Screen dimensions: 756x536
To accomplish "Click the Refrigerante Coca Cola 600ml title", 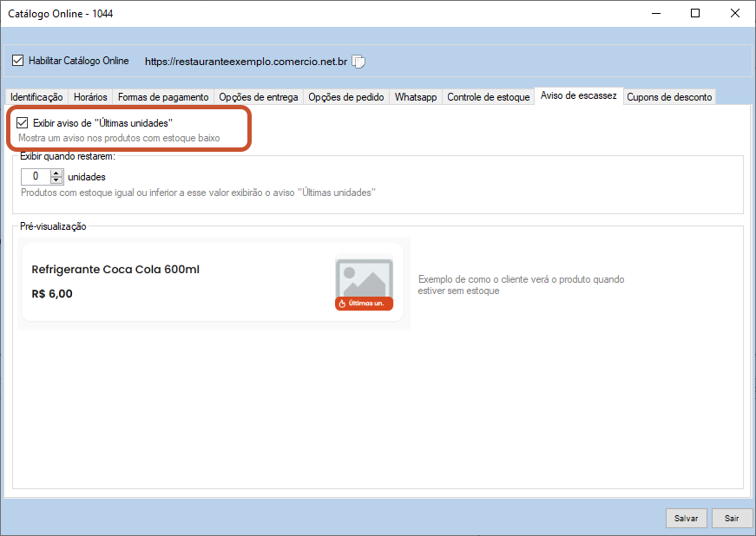I will 115,269.
